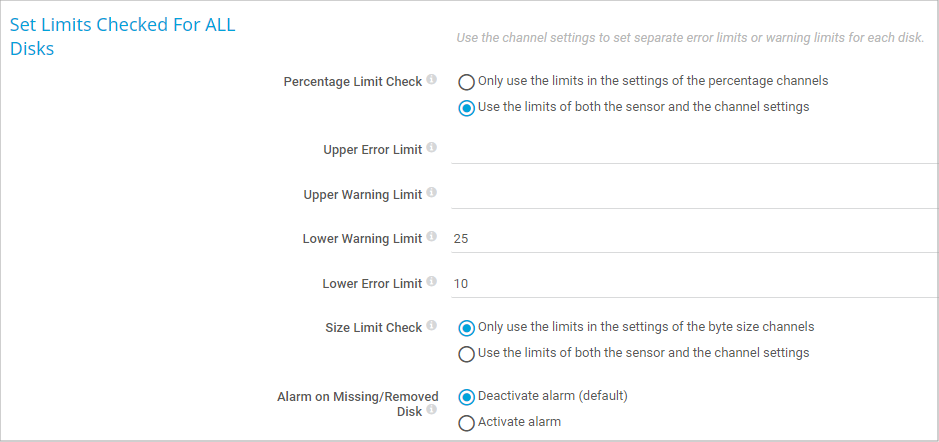
Task: Select "Only use the limits of percentage channels"
Action: click(x=466, y=82)
